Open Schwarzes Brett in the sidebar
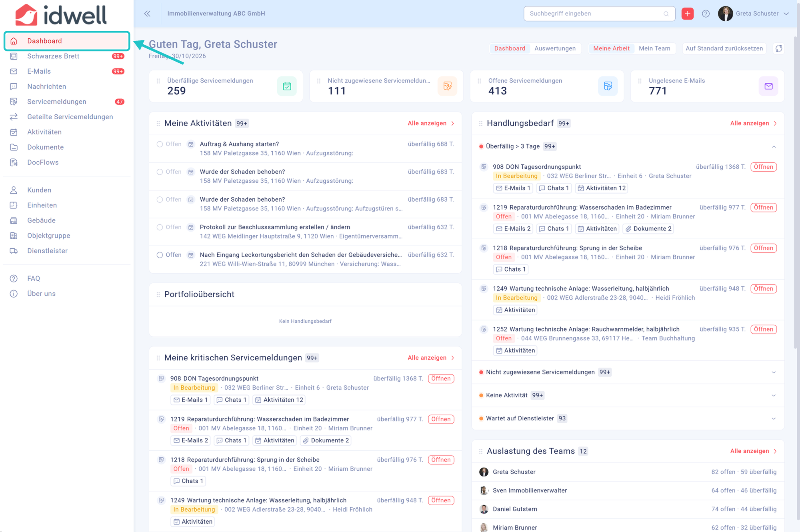The height and width of the screenshot is (532, 800). [x=67, y=56]
